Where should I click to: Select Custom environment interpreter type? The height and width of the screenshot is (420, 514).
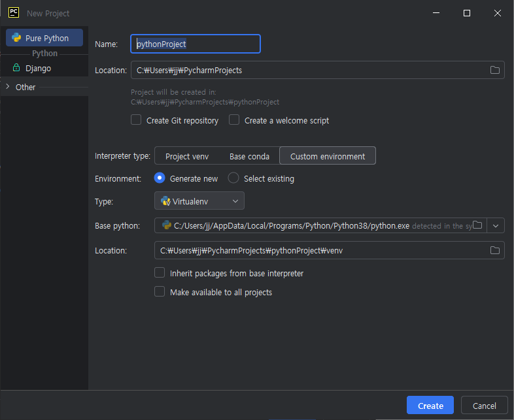tap(328, 156)
